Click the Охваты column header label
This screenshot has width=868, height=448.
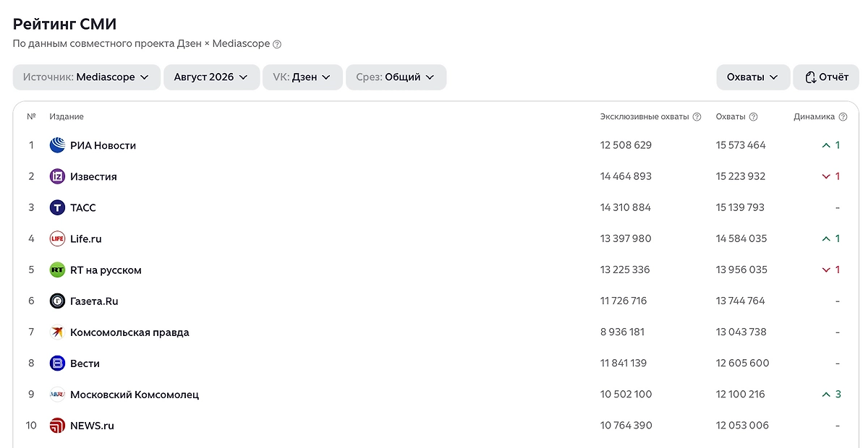tap(731, 117)
